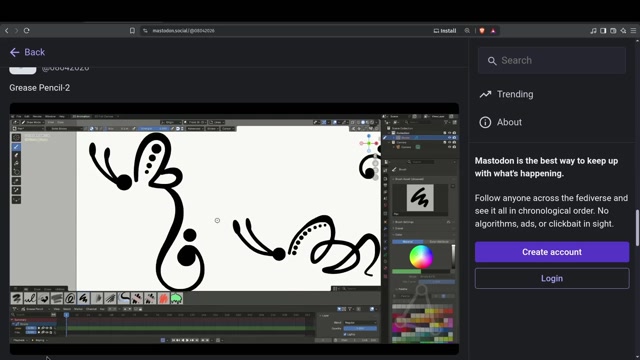Bookmark this page using the bookmark icon
This screenshot has height=360, width=640.
132,31
